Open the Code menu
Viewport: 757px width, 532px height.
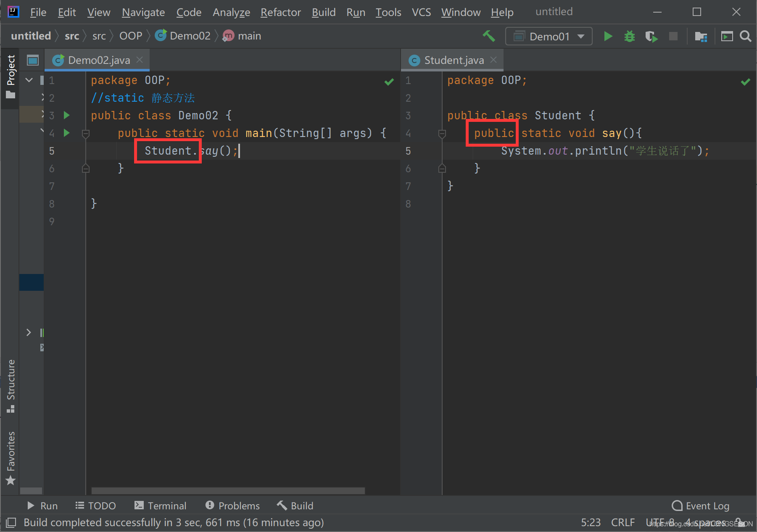(189, 12)
